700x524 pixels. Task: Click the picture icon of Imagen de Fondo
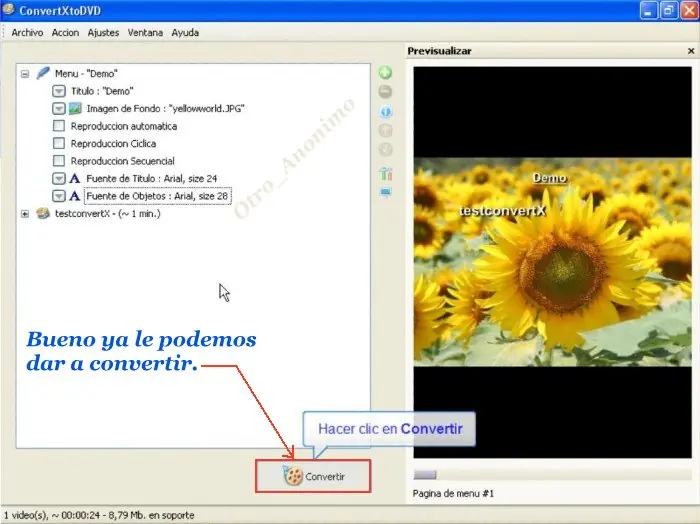coord(75,108)
